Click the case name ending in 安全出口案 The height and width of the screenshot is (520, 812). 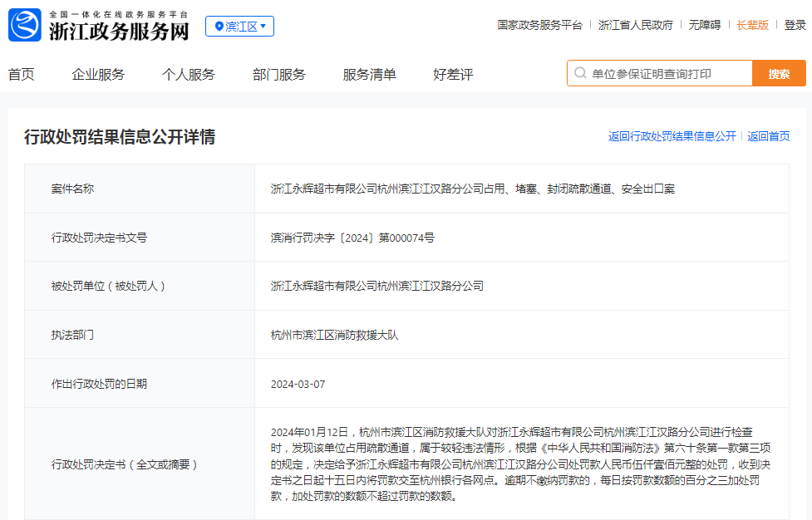[472, 189]
